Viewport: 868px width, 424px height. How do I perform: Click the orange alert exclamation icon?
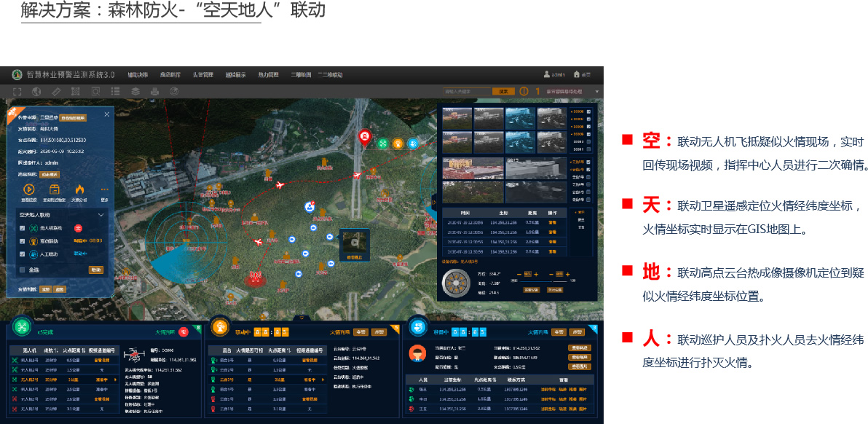click(x=524, y=91)
